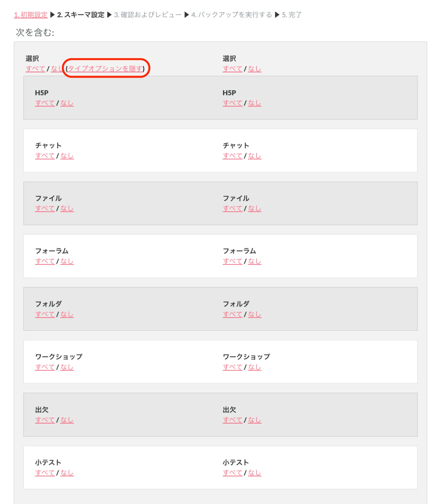
Task: Select すべて in the top-left 選択 header
Action: pyautogui.click(x=35, y=69)
